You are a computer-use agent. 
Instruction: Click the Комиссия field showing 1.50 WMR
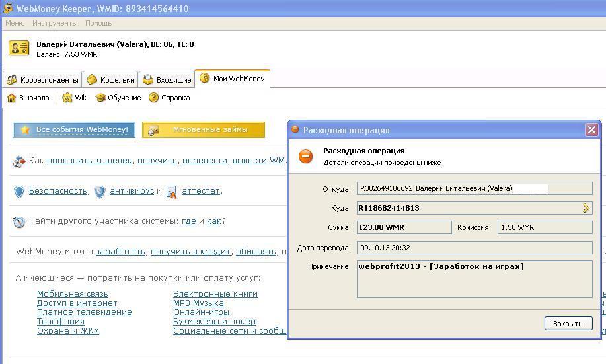[545, 227]
